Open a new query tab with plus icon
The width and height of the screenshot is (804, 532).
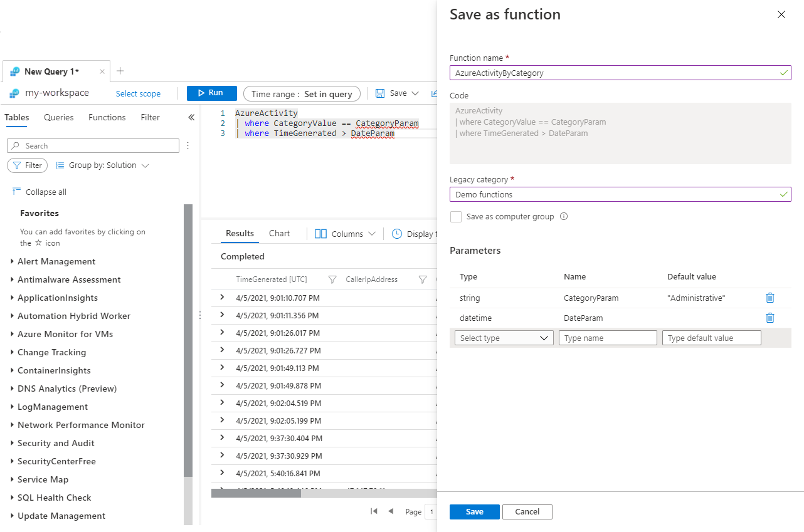click(120, 71)
